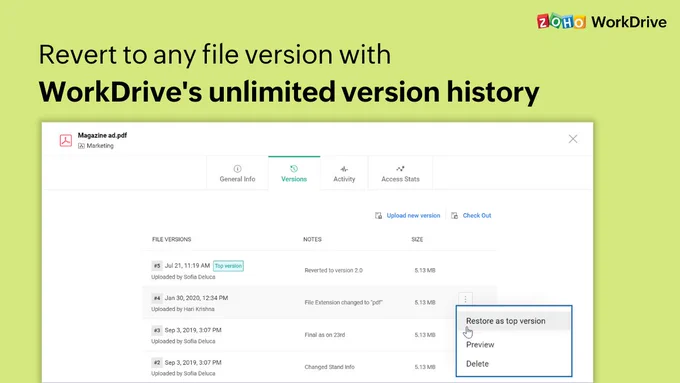Image resolution: width=680 pixels, height=383 pixels.
Task: Click 'Uploaded by Hari Krishna' text
Action: pyautogui.click(x=183, y=309)
